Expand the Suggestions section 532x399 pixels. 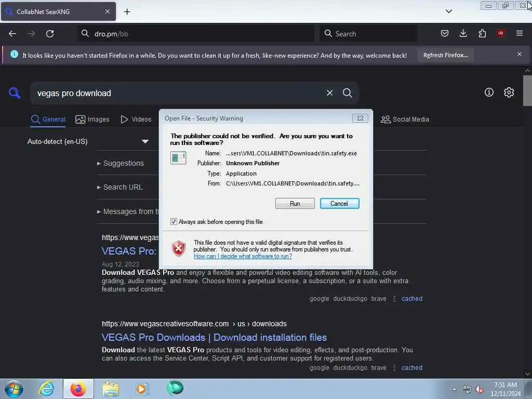click(120, 163)
